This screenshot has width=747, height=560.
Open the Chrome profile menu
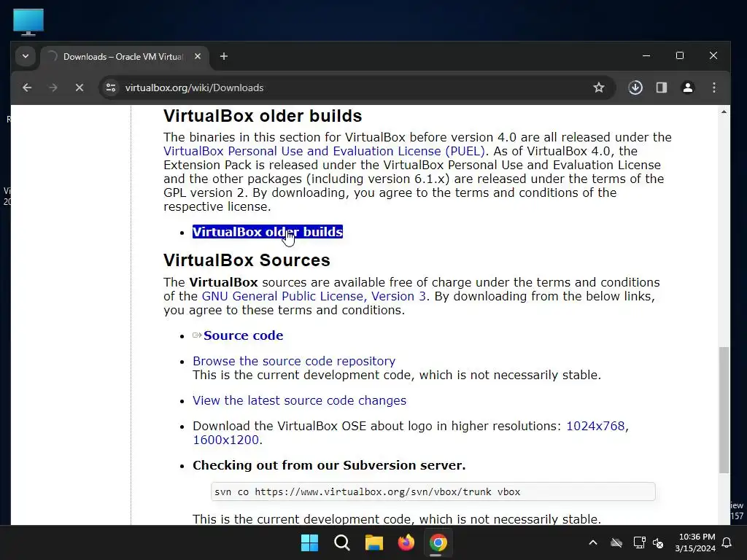tap(688, 87)
